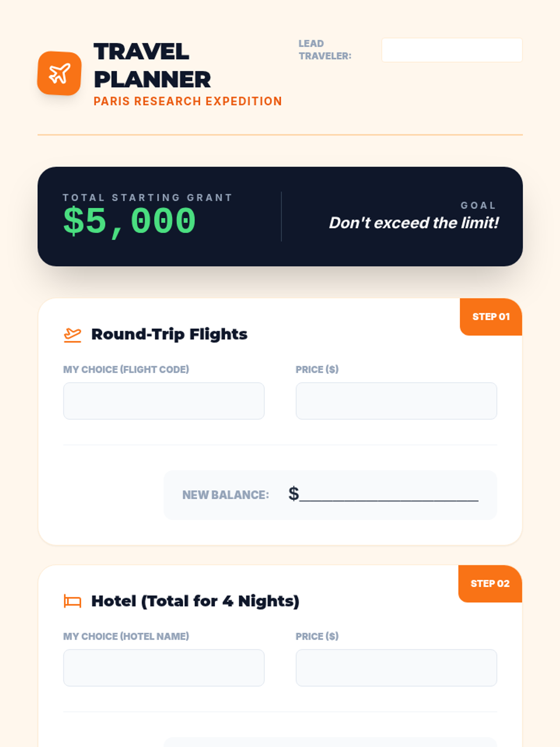This screenshot has height=747, width=560.
Task: Click the Lead Traveler label
Action: click(325, 49)
